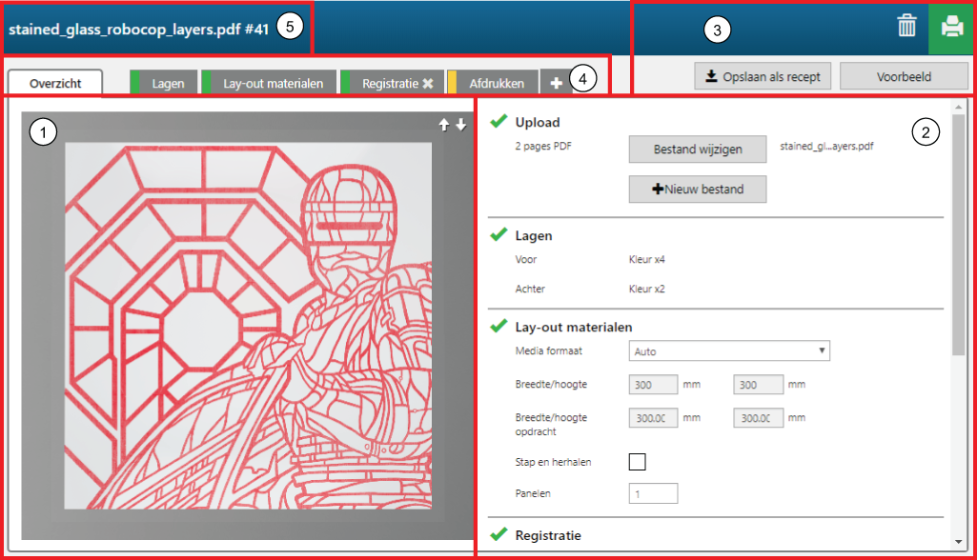Image resolution: width=977 pixels, height=560 pixels.
Task: Click the settings panel scrollbar thumb
Action: pos(958,234)
